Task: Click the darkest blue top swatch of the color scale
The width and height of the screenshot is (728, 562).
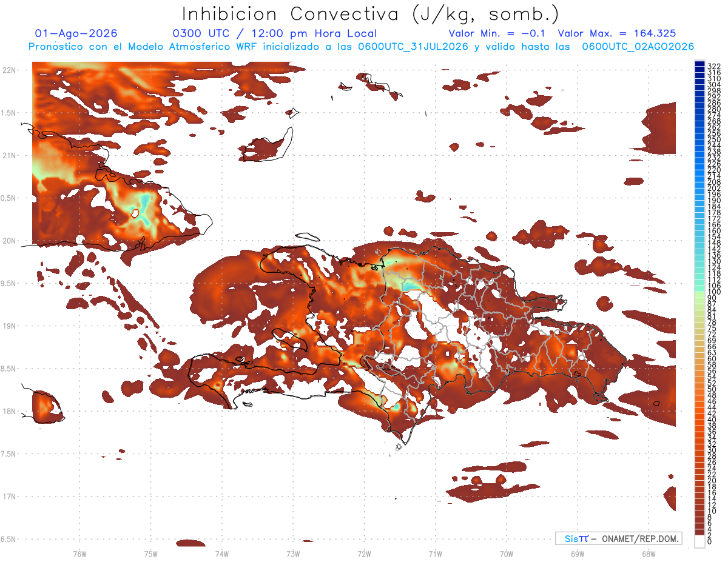Action: point(699,63)
